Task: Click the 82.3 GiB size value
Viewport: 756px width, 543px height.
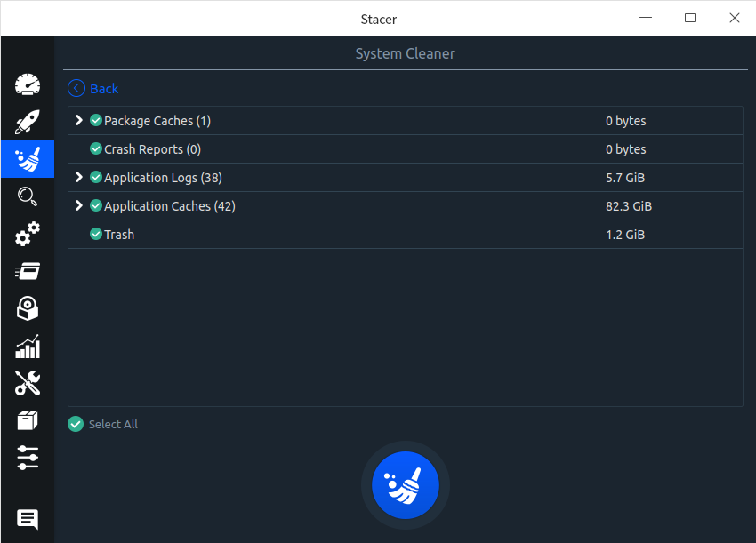Action: [x=629, y=206]
